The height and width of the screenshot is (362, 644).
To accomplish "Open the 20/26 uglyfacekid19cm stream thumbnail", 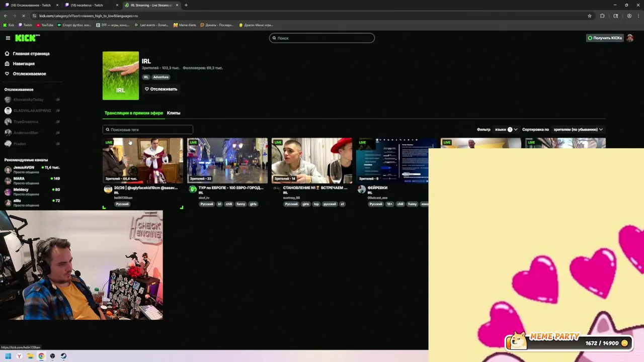I will click(143, 160).
